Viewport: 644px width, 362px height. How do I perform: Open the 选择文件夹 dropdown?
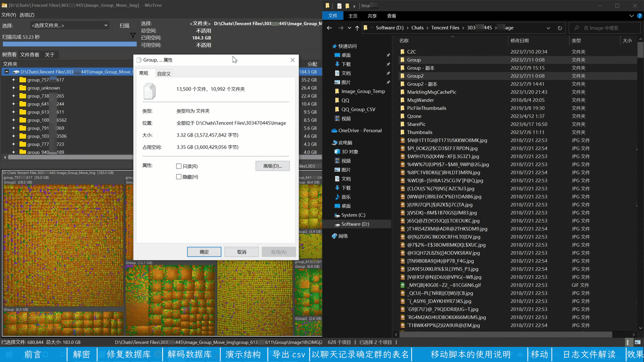[106, 25]
